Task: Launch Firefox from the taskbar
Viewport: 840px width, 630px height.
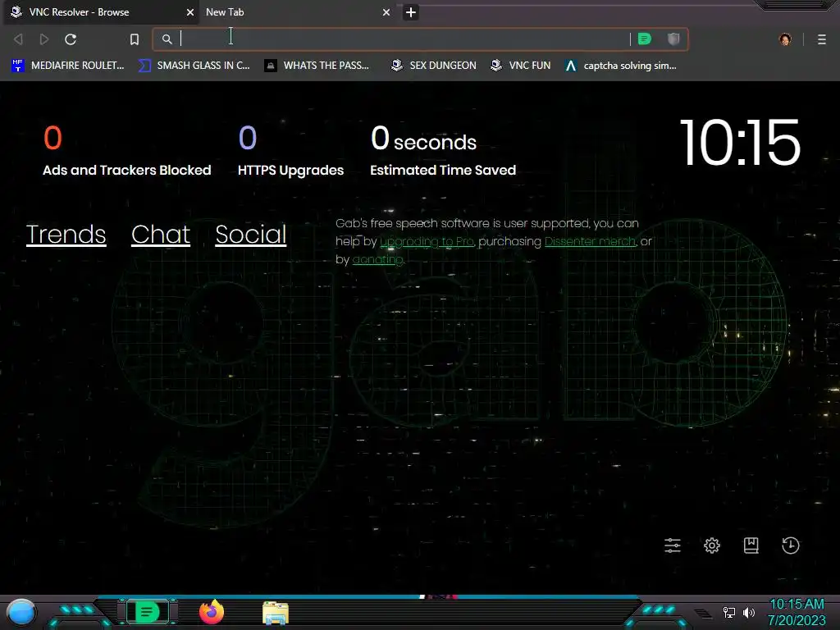Action: [212, 612]
